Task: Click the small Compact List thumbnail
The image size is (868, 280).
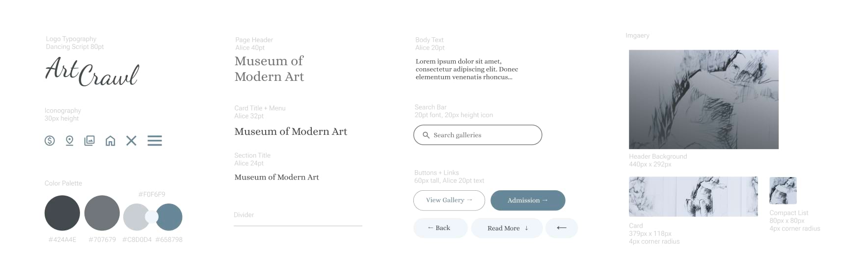Action: pyautogui.click(x=783, y=191)
